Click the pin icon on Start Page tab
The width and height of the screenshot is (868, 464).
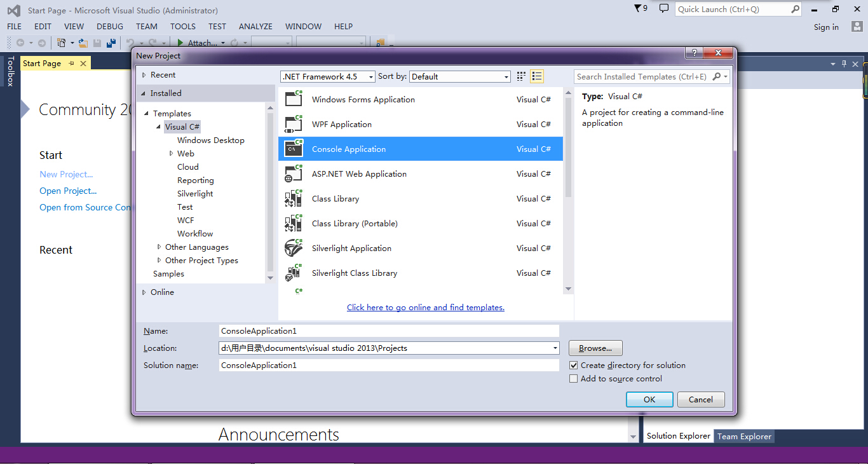point(71,63)
